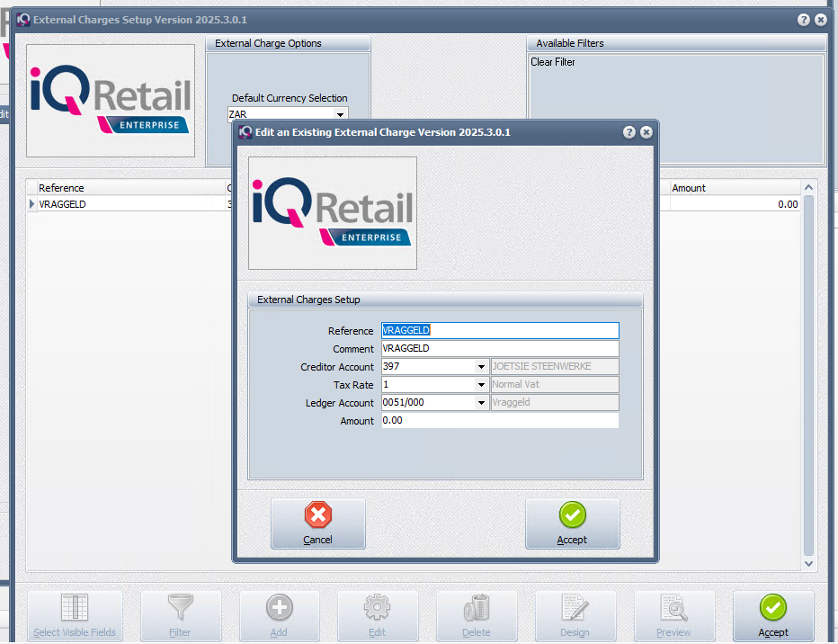Screen dimensions: 838x644
Task: Click the Comment input field
Action: click(500, 348)
